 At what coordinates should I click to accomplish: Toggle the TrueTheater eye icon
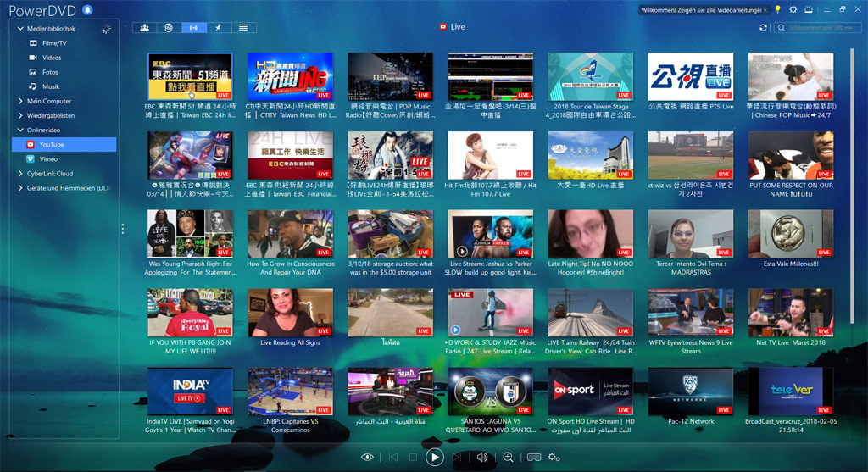(x=367, y=457)
